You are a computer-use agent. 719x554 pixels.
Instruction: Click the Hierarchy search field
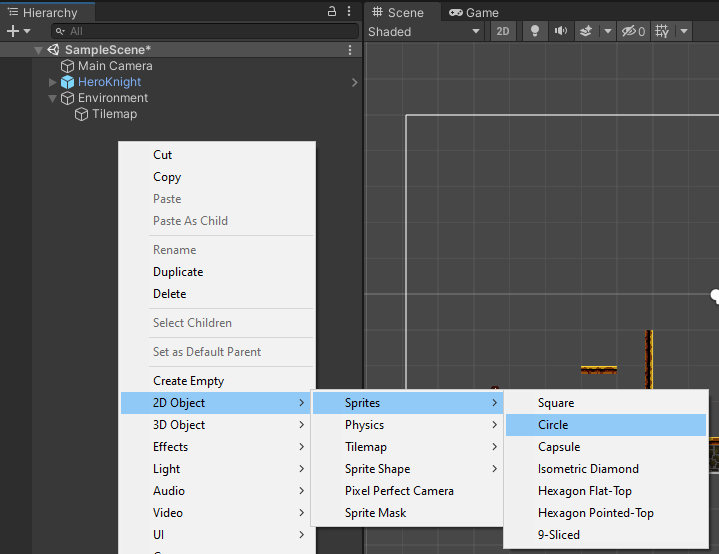point(205,31)
